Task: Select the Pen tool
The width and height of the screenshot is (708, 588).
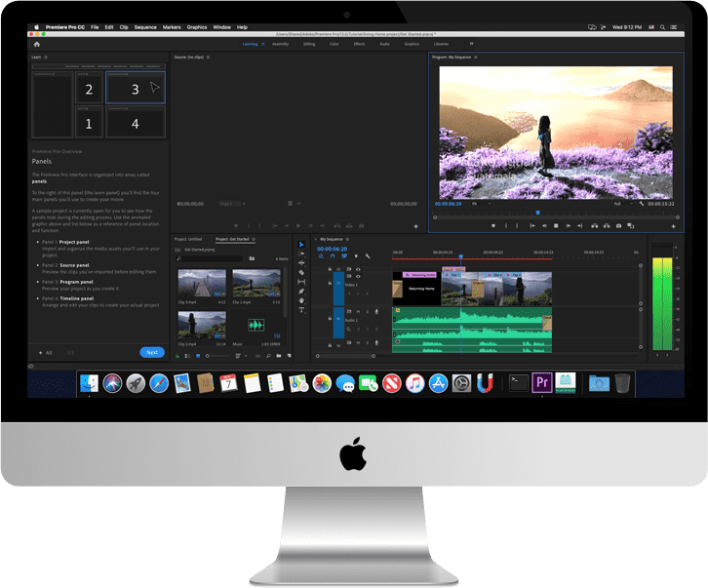Action: pos(301,292)
